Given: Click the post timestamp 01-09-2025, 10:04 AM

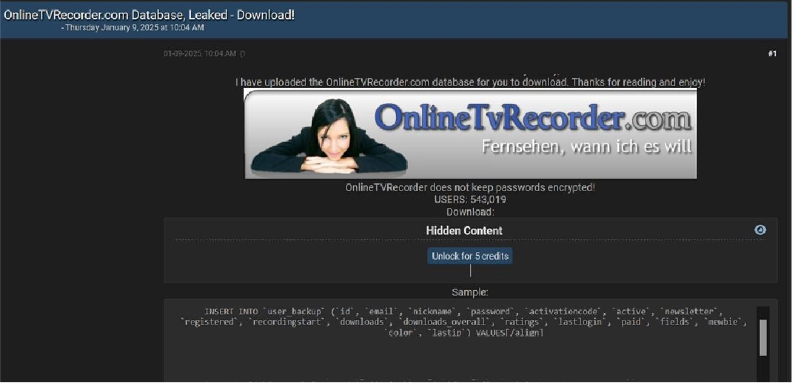Looking at the screenshot, I should (200, 54).
